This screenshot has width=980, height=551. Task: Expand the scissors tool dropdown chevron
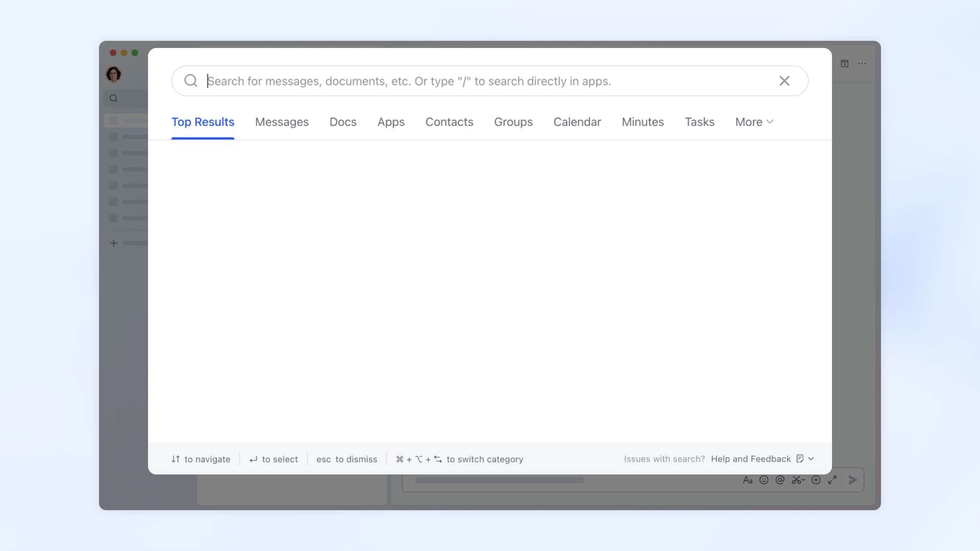coord(803,479)
